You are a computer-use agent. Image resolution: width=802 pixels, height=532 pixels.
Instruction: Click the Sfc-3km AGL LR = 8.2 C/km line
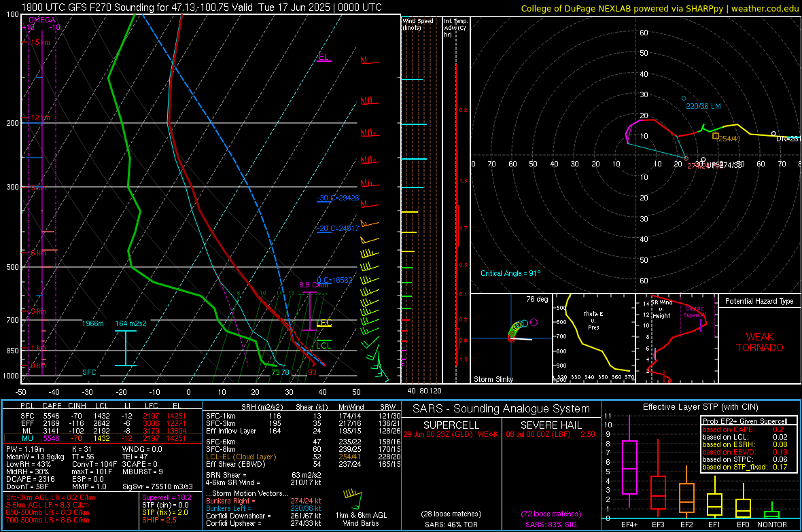click(50, 497)
